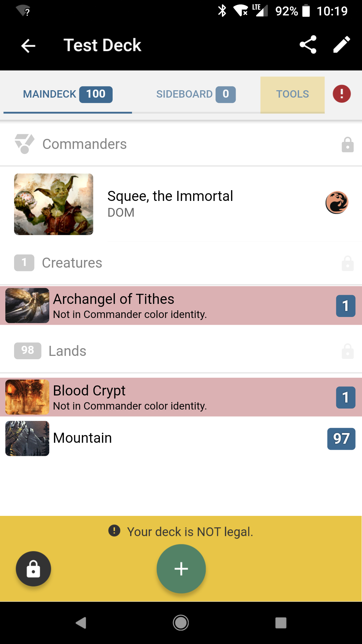Switch to the Sideboard tab

click(196, 94)
